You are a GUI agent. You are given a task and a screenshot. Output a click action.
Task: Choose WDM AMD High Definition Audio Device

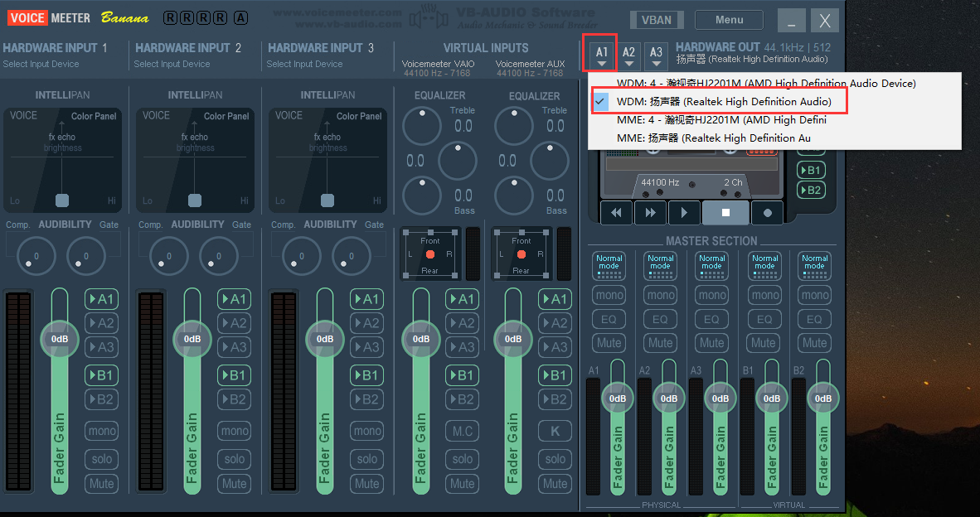pyautogui.click(x=774, y=83)
